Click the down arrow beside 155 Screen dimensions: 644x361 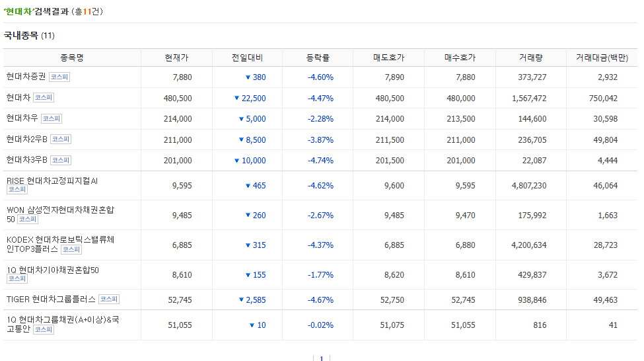click(x=248, y=275)
